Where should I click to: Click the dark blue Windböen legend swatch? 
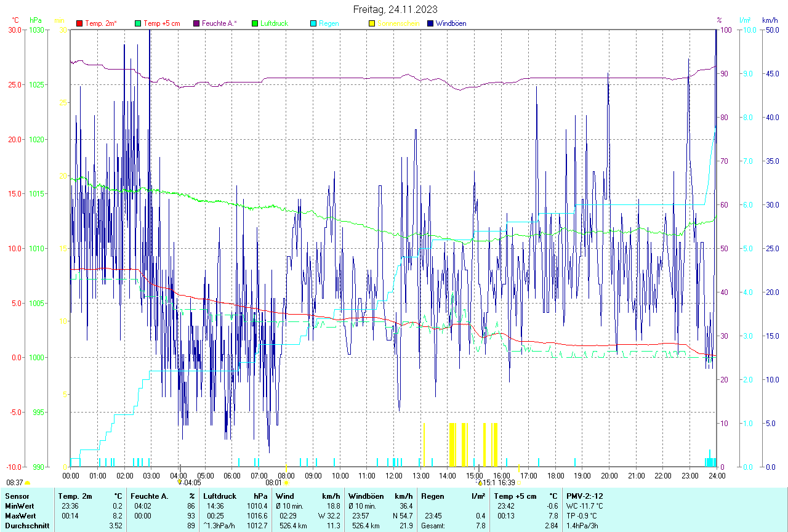click(x=430, y=23)
